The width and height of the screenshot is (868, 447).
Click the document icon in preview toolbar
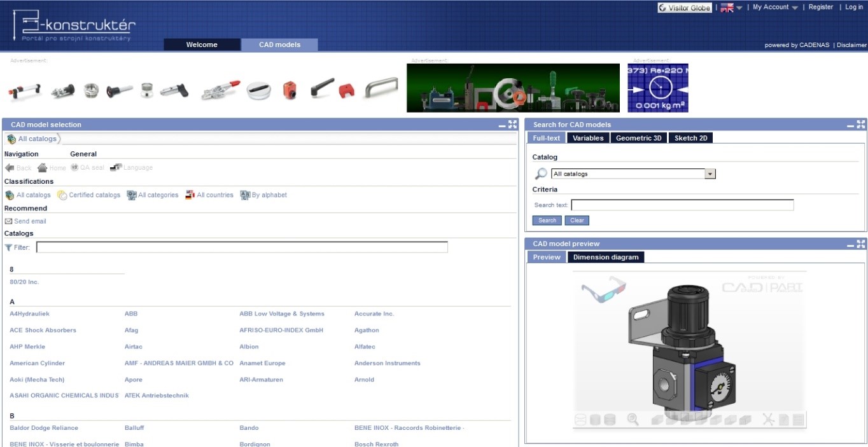click(784, 420)
